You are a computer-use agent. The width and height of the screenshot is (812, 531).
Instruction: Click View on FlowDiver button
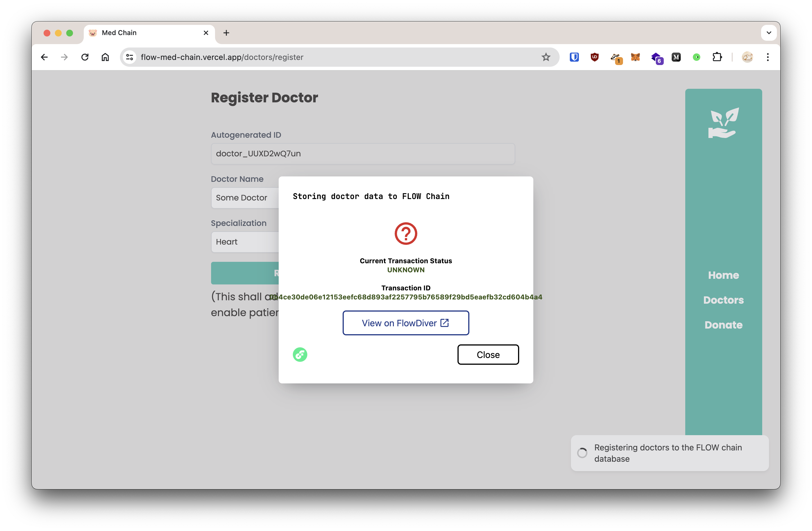[406, 323]
